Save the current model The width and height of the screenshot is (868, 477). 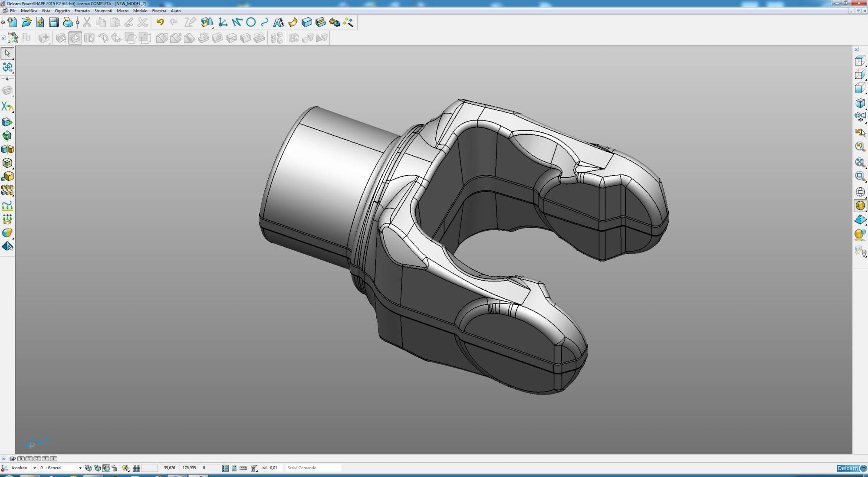click(x=54, y=22)
